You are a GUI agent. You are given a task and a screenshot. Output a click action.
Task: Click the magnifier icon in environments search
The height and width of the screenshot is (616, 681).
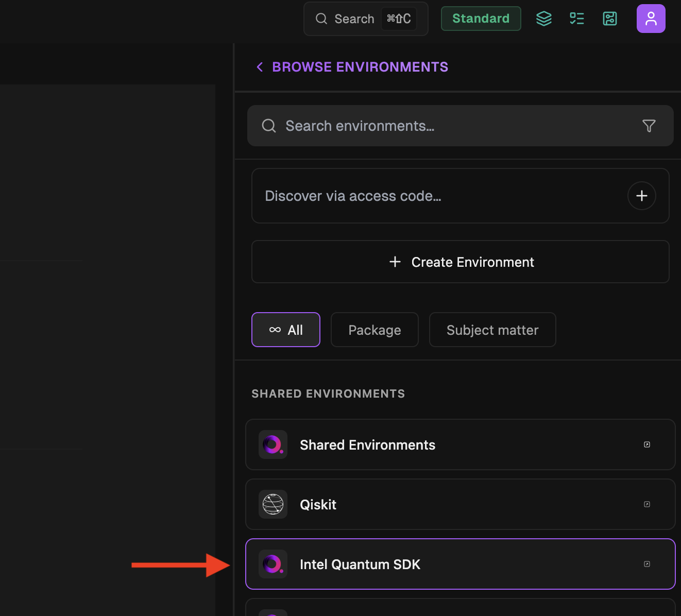pyautogui.click(x=269, y=126)
